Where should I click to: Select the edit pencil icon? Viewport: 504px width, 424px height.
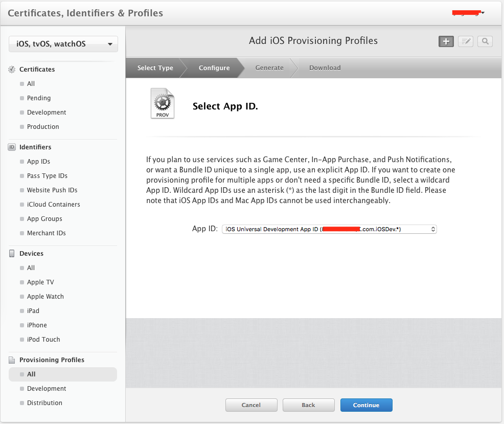465,41
